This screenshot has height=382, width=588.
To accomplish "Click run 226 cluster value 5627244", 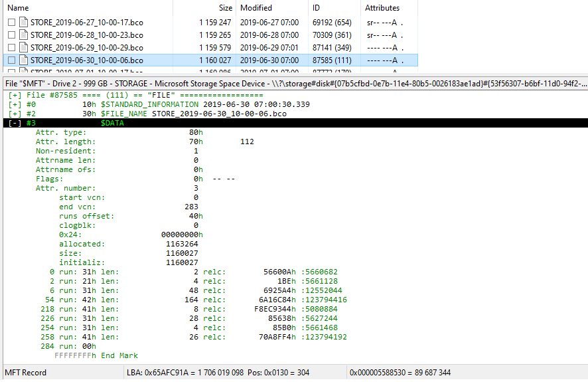I will tap(321, 318).
